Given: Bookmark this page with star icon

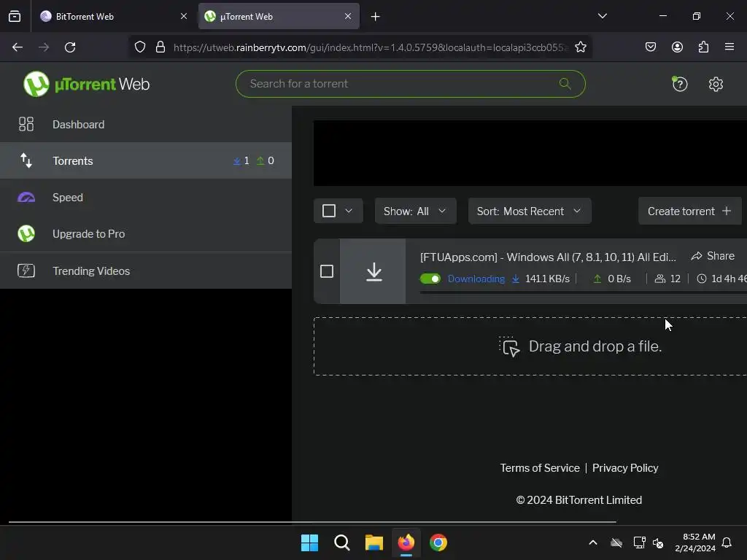Looking at the screenshot, I should click(580, 47).
